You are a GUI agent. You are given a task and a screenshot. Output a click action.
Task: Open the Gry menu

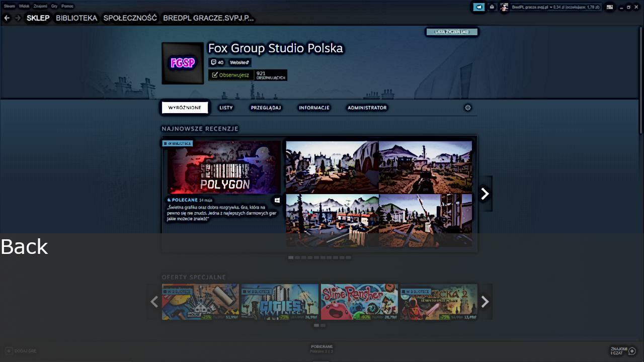(x=54, y=6)
